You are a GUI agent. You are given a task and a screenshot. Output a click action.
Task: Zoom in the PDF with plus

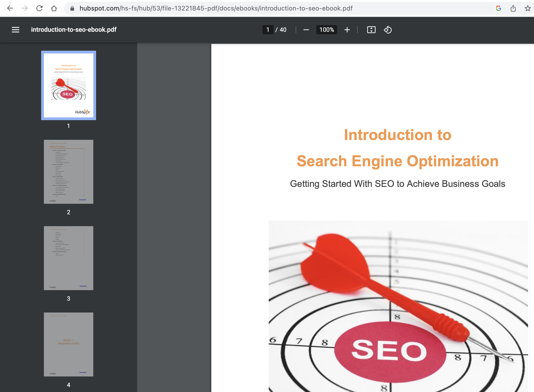[x=347, y=30]
